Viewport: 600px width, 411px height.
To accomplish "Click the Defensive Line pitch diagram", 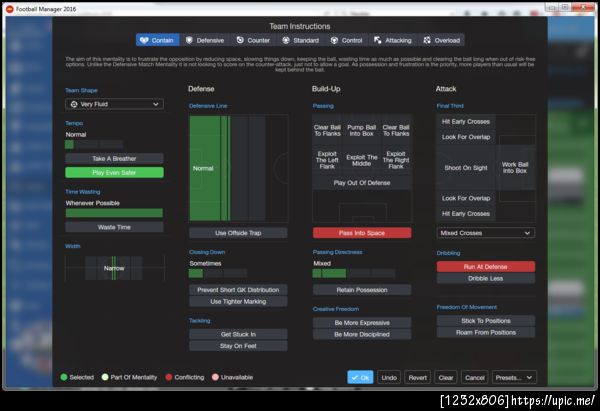I will click(238, 168).
